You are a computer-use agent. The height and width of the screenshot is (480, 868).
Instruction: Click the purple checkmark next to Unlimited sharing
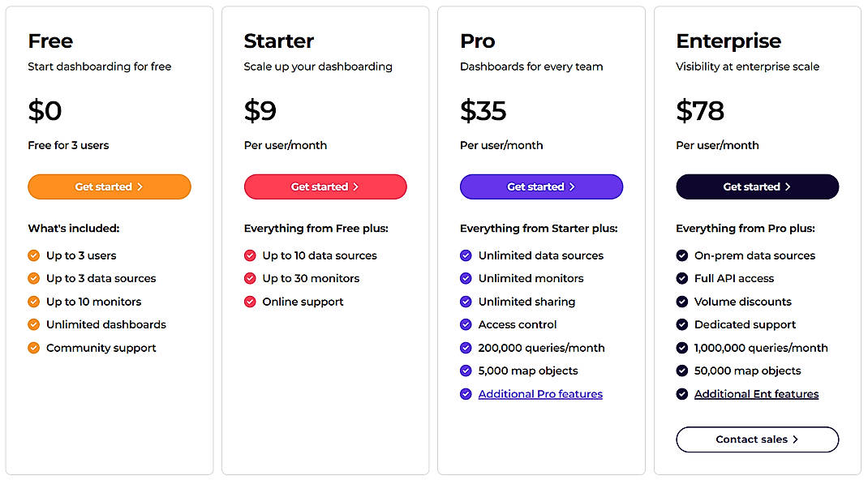tap(466, 302)
